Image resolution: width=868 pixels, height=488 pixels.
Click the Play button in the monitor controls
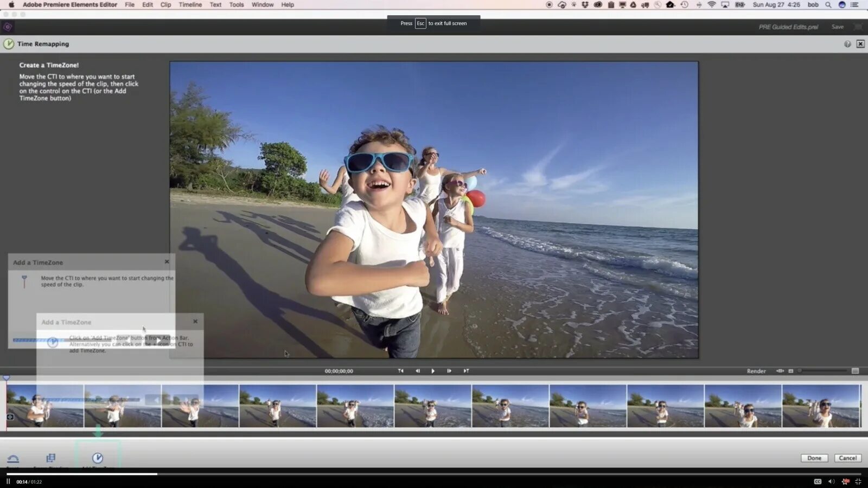click(433, 371)
